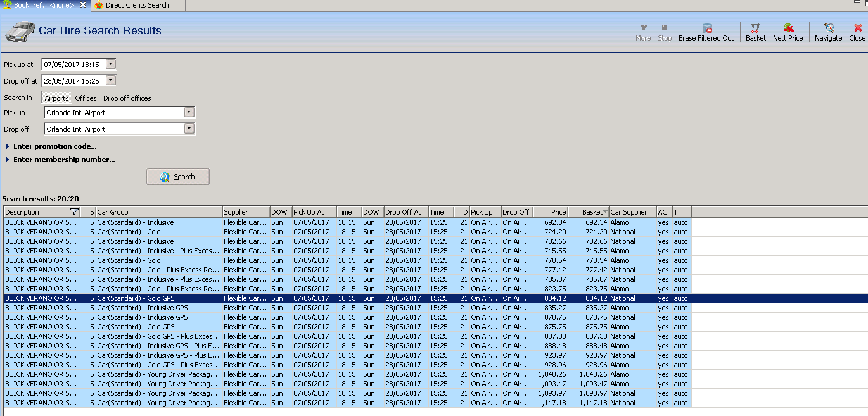This screenshot has height=416, width=868.
Task: Close the Book. ref. tab
Action: pos(83,5)
